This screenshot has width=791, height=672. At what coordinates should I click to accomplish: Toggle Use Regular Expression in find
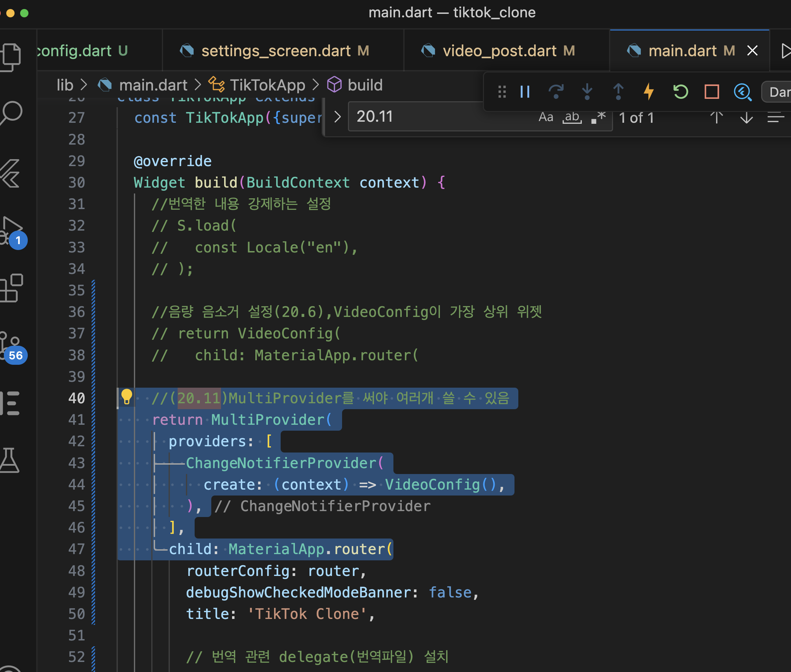[x=598, y=117]
